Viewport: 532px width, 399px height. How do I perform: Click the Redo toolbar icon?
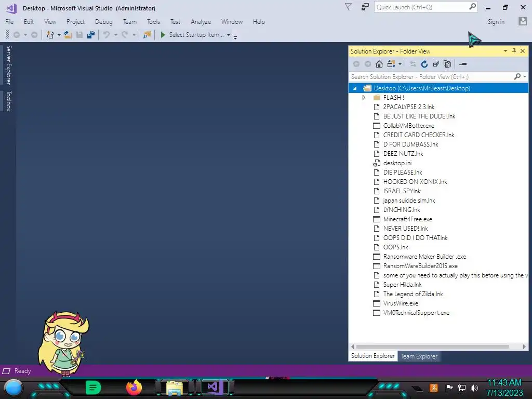point(125,35)
